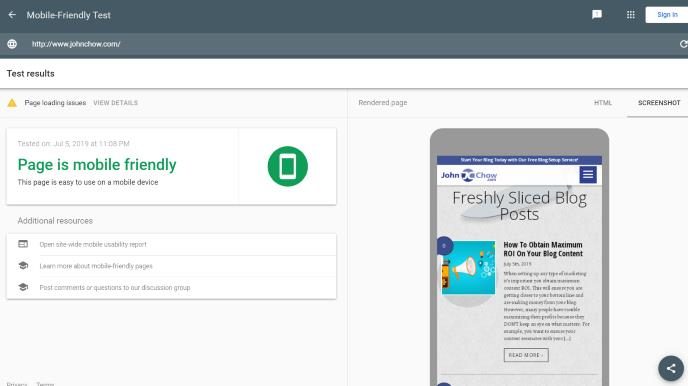Click the READ MORE button in preview
688x386 pixels.
(526, 355)
